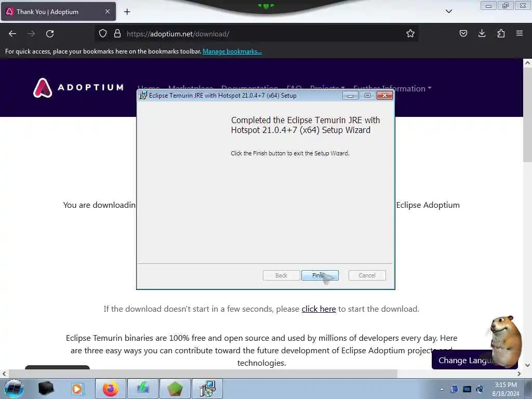Go back to the previous page
Screen dimensions: 532x399
pos(12,34)
